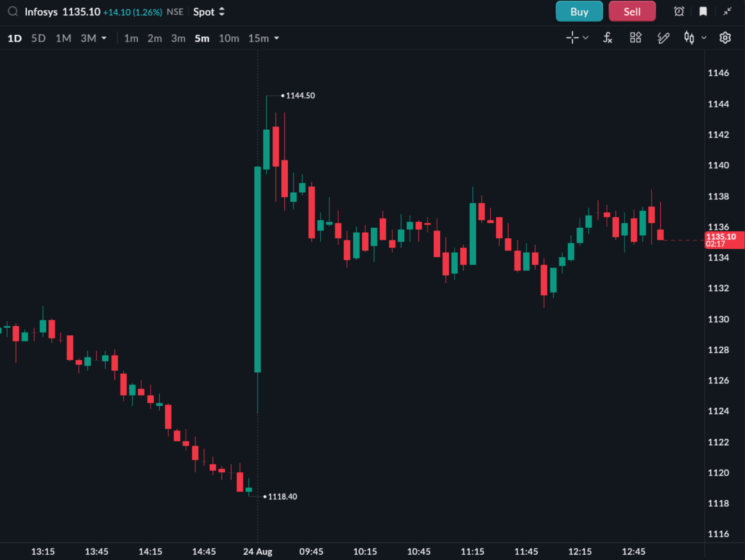This screenshot has height=560, width=745.
Task: Activate the drawing pencil tool
Action: pos(663,38)
